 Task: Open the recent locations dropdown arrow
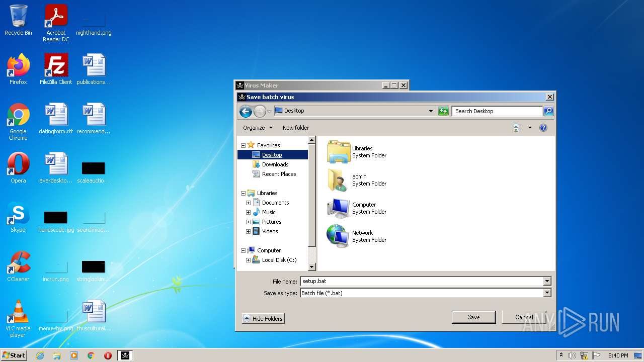click(x=269, y=111)
